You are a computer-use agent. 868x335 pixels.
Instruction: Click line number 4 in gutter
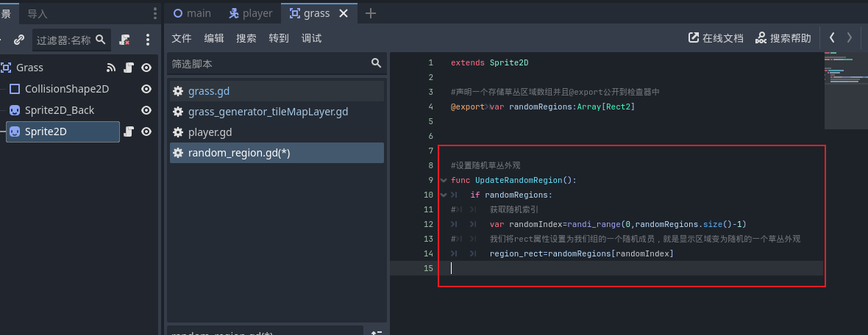coord(430,107)
